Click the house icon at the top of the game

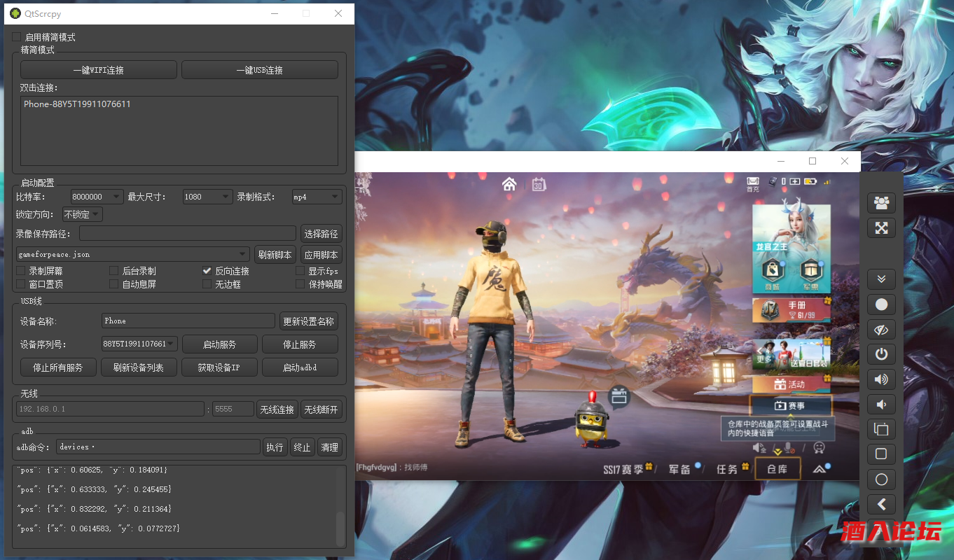(x=509, y=184)
